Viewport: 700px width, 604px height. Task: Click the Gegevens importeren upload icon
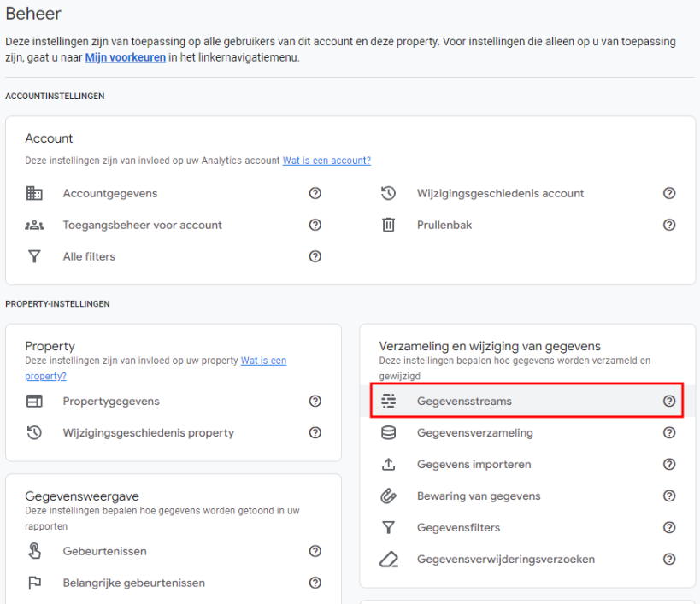coord(388,464)
